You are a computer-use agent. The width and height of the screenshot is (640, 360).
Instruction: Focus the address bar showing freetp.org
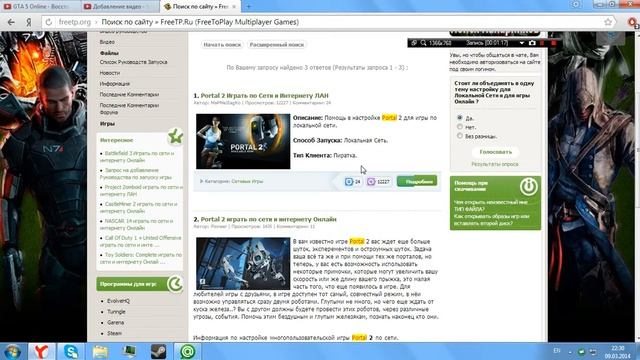327,22
